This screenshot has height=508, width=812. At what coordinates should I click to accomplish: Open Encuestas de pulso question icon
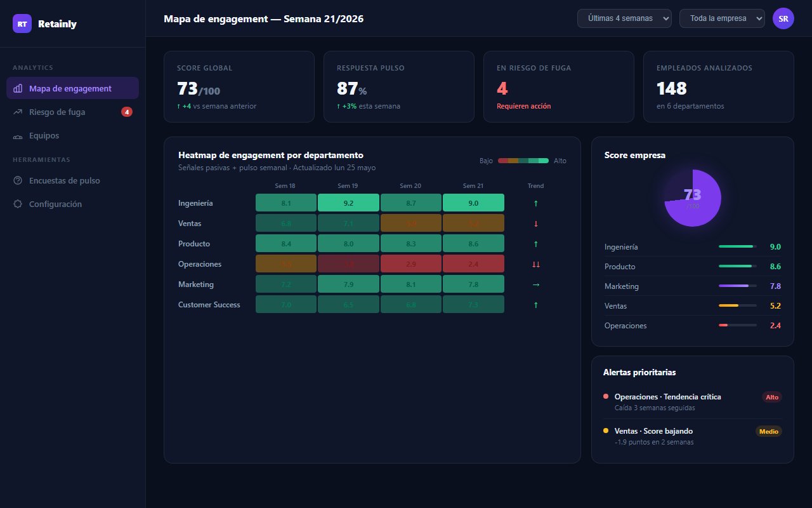(x=18, y=181)
